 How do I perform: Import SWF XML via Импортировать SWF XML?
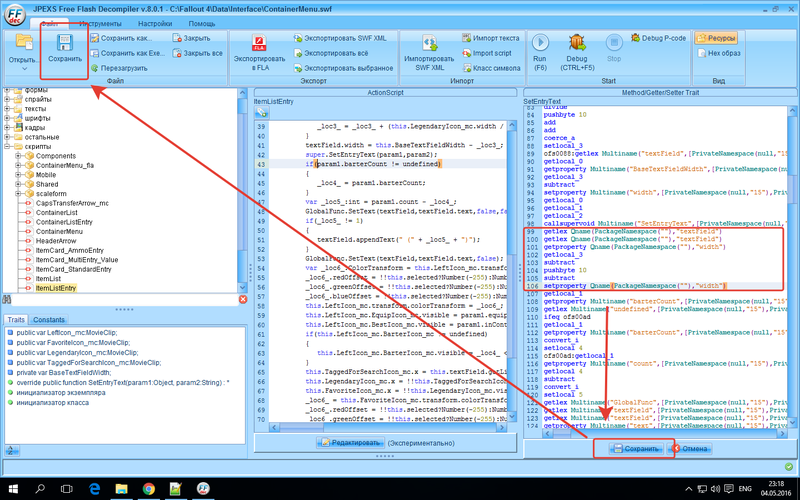pos(429,53)
